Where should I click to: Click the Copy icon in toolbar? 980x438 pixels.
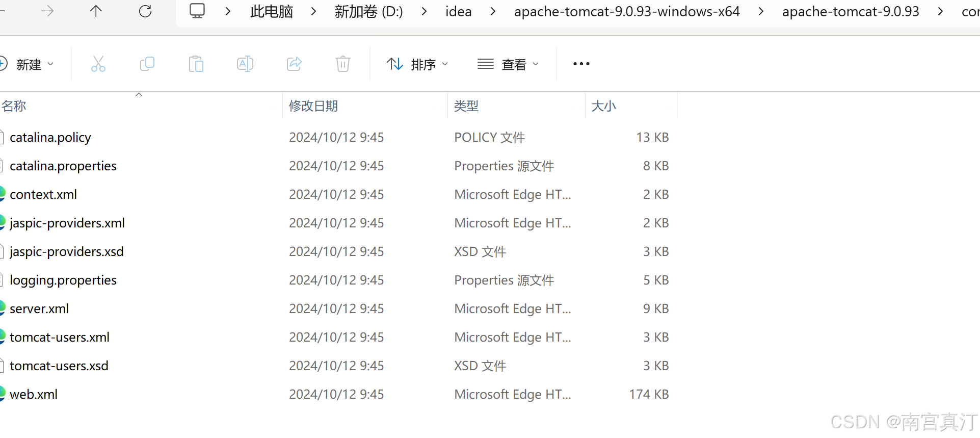coord(147,64)
